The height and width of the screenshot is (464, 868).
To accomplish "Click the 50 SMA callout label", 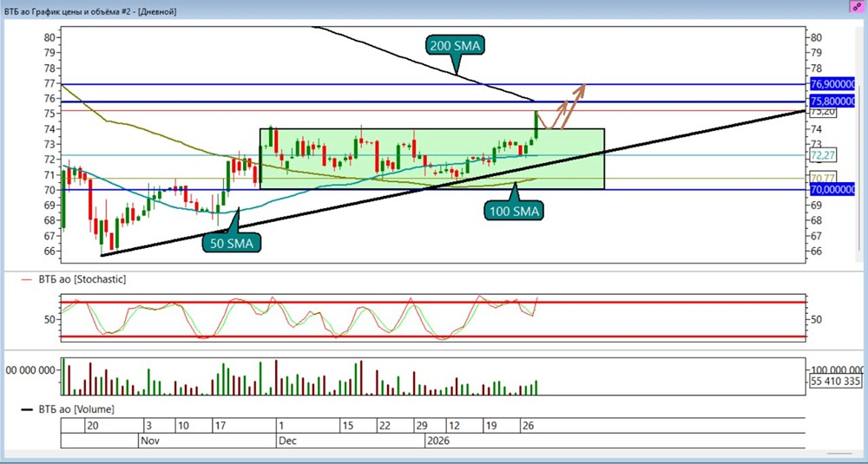I will click(233, 243).
